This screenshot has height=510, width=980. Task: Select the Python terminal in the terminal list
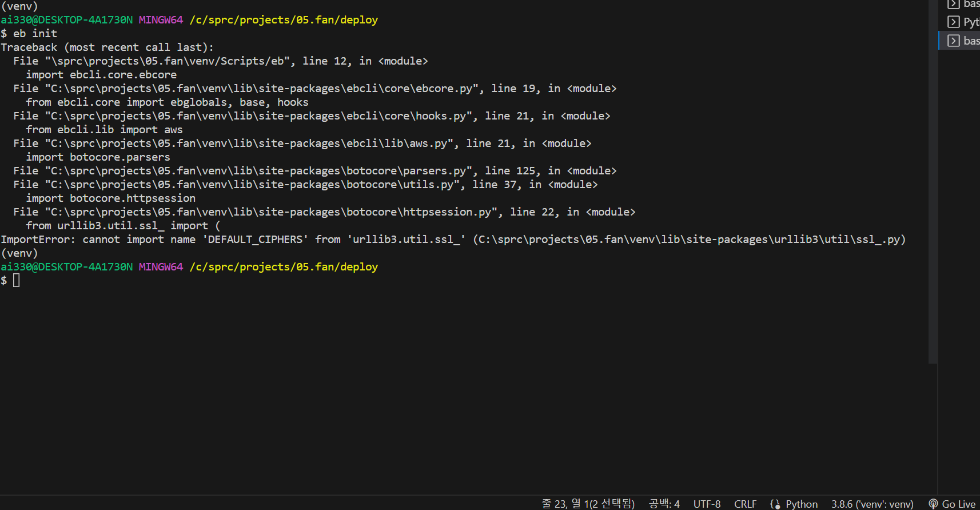963,22
